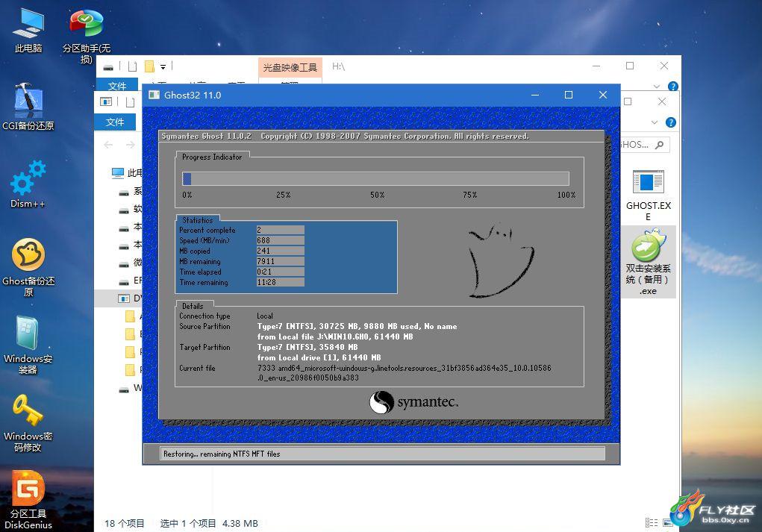This screenshot has height=532, width=762.
Task: Click the '18 个项目' status bar text
Action: coord(125,523)
